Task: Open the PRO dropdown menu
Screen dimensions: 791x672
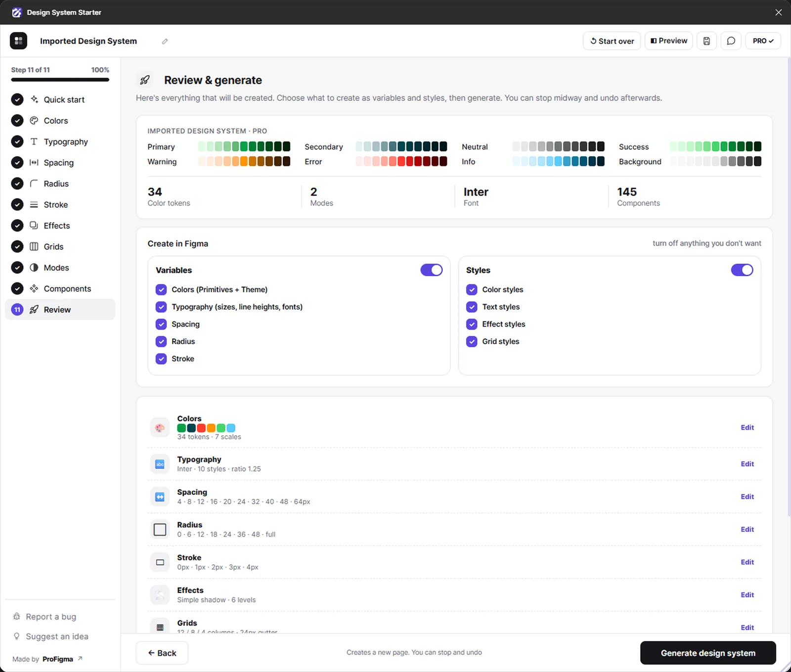Action: click(x=763, y=41)
